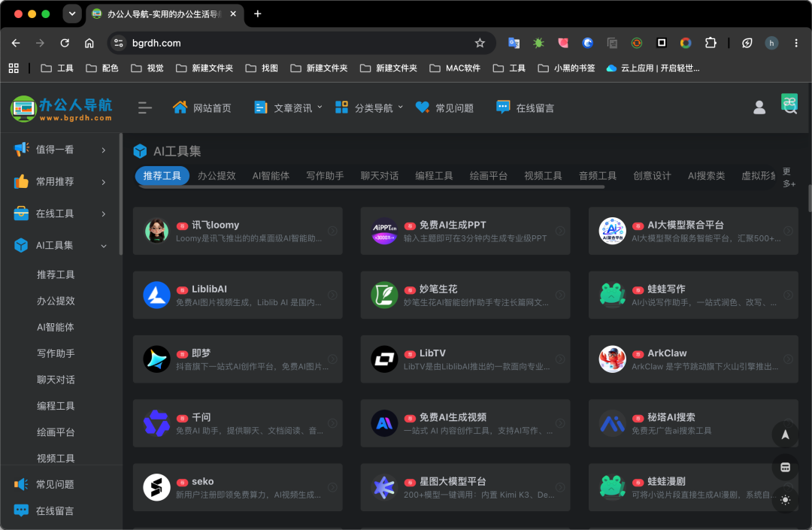
Task: Click the Google Translate extension icon
Action: tap(514, 43)
